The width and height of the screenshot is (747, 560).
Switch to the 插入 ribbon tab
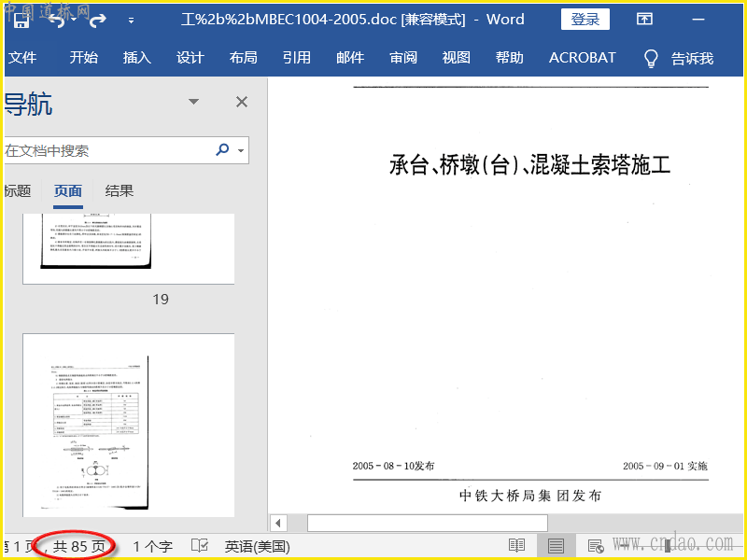pos(137,58)
